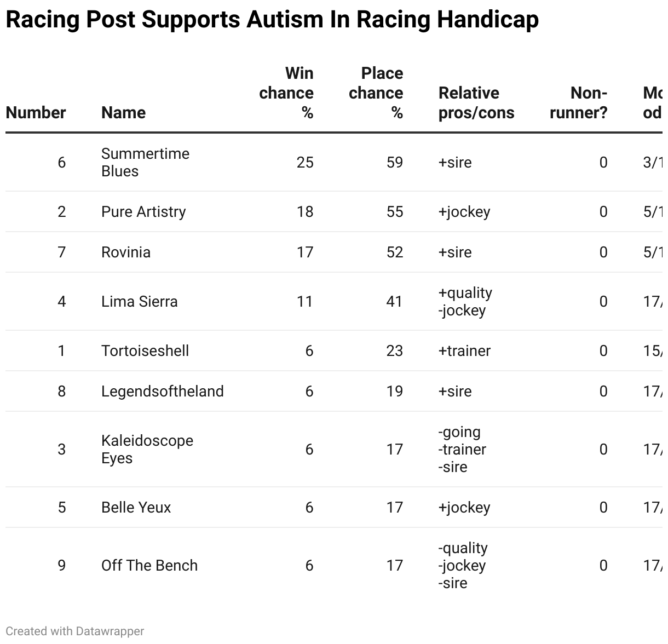Viewport: 668px width, 644px height.
Task: Select the Place chance % header
Action: click(x=376, y=93)
